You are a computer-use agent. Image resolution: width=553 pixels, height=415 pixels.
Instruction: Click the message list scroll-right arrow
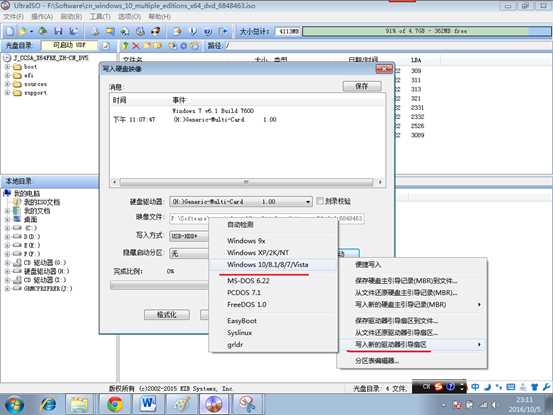tap(380, 182)
